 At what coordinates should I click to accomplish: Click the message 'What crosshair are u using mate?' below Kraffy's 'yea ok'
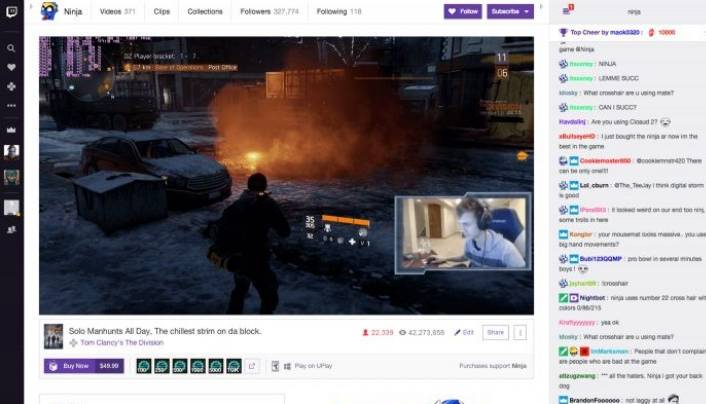629,337
